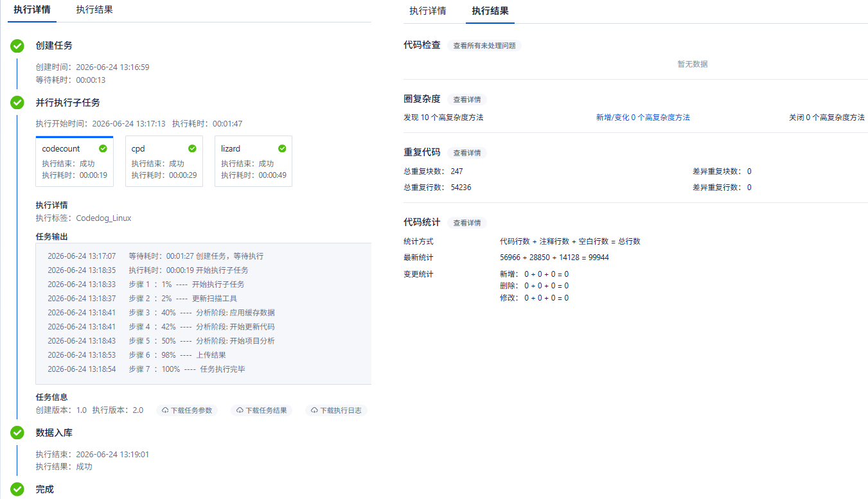This screenshot has height=499, width=868.
Task: Click 执行结束 2026-06-24 13:19:01 text
Action: [x=93, y=455]
